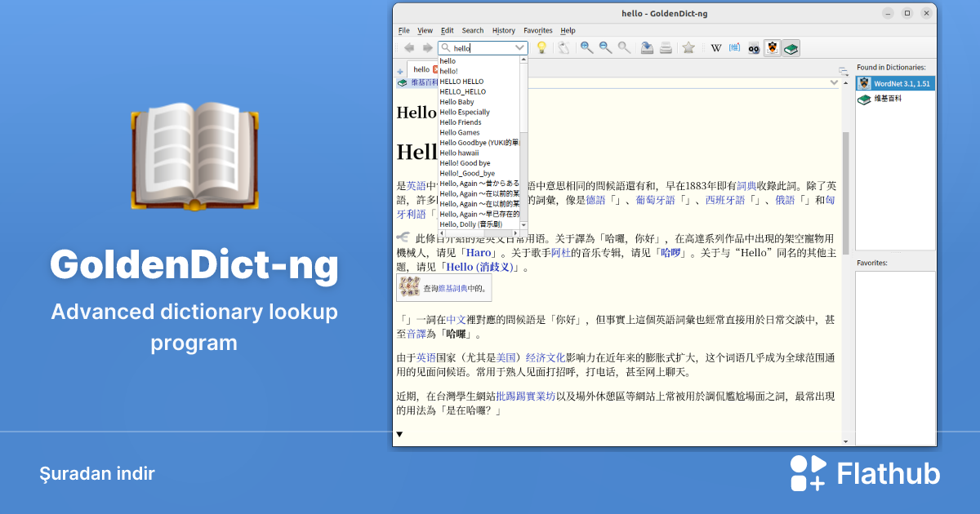Open the Search menu
This screenshot has height=514, width=980.
pos(473,30)
